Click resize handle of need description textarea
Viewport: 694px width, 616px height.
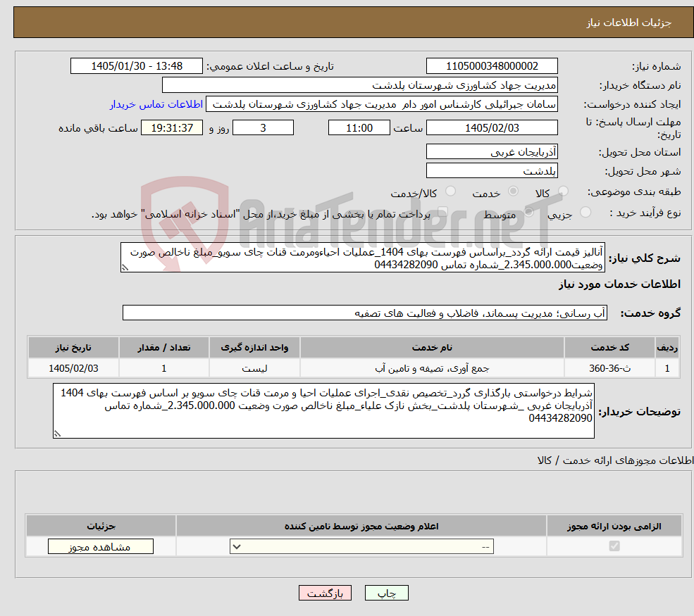pyautogui.click(x=125, y=268)
